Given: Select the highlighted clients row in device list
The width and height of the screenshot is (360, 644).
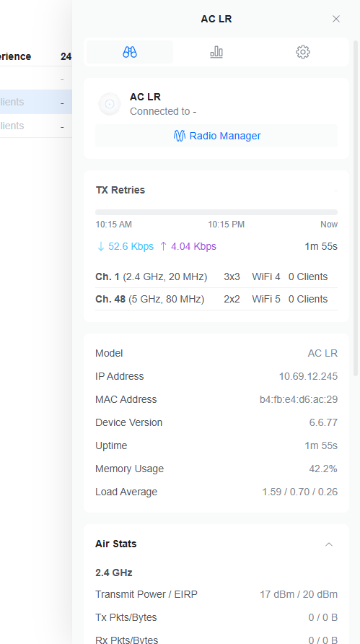Looking at the screenshot, I should (36, 102).
